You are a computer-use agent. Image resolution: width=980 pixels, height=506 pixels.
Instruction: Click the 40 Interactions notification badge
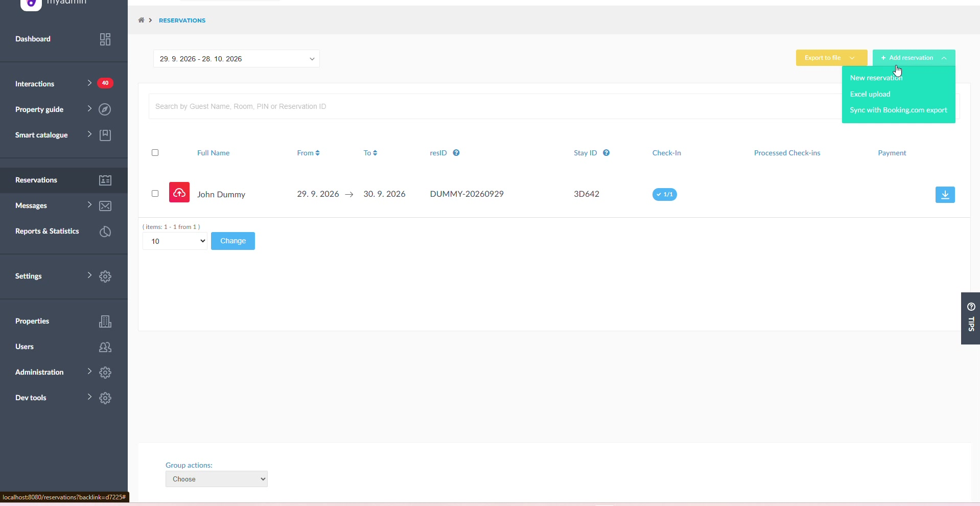click(105, 83)
